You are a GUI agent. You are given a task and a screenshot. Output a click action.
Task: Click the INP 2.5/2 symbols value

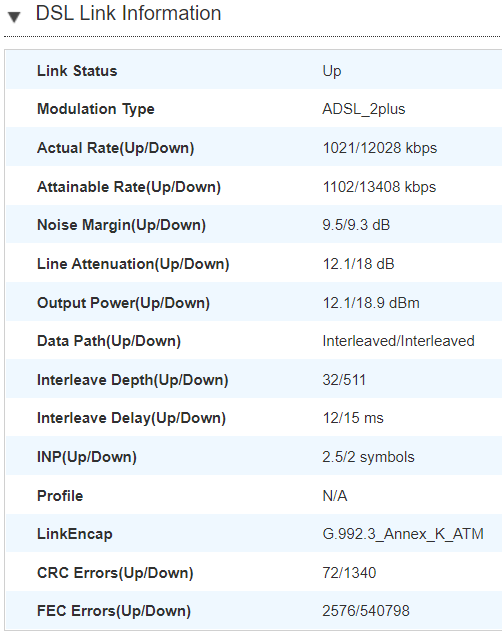[368, 457]
